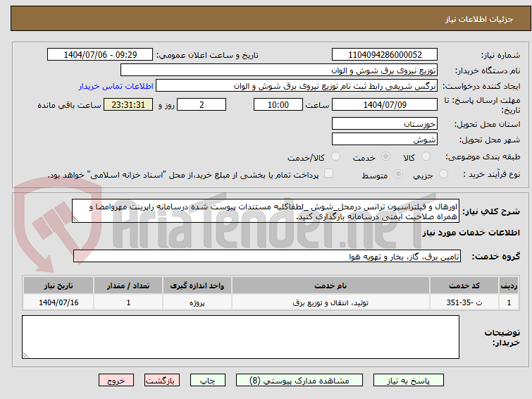Image resolution: width=532 pixels, height=399 pixels.
Task: Open the اطلاعات تماس خریدار link
Action: tap(116, 86)
